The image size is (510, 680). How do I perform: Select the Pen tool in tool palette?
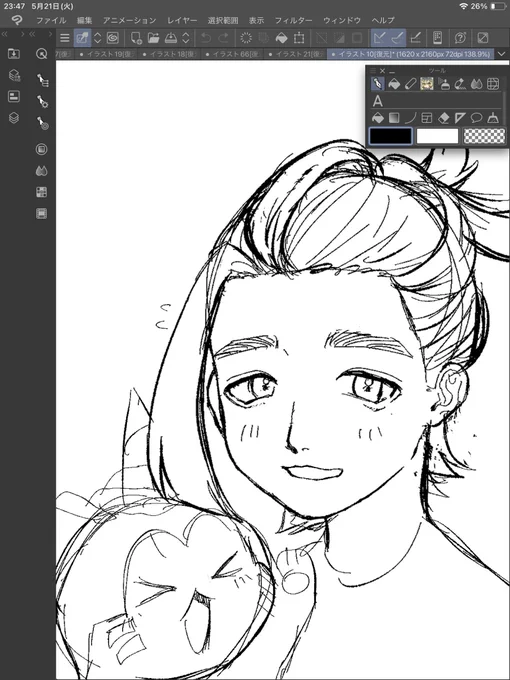coord(378,84)
